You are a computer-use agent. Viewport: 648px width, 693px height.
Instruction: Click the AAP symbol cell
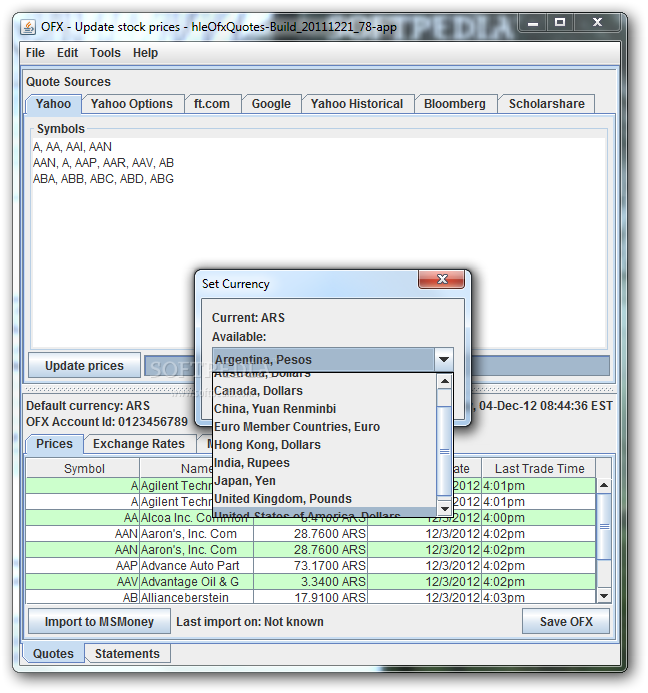point(83,566)
